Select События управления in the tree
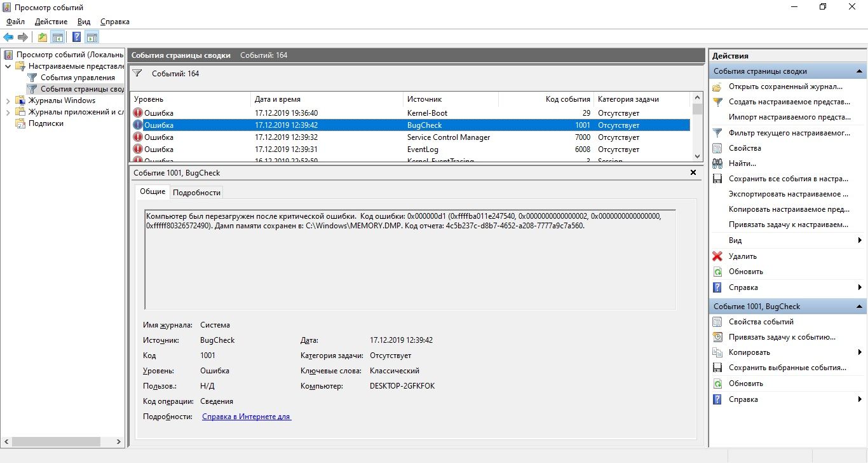Viewport: 868px width, 463px height. pos(78,78)
